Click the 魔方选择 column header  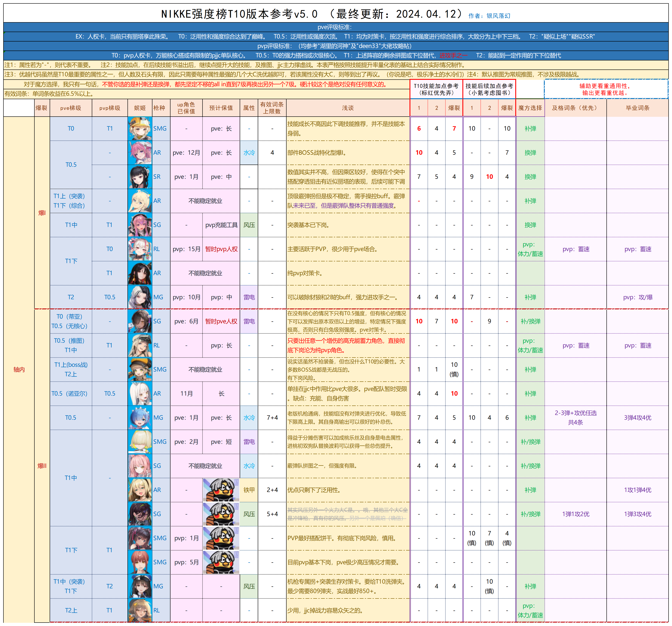(x=530, y=108)
